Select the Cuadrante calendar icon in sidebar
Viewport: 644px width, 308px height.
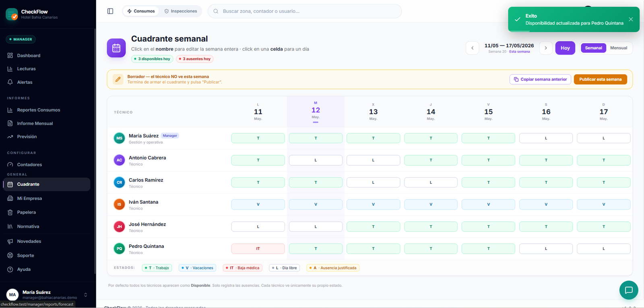point(10,184)
